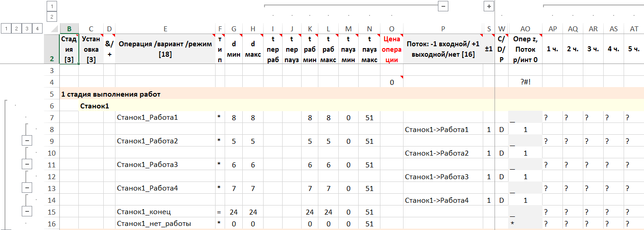Collapse the row group at row 9
This screenshot has width=644, height=230.
pyautogui.click(x=27, y=141)
